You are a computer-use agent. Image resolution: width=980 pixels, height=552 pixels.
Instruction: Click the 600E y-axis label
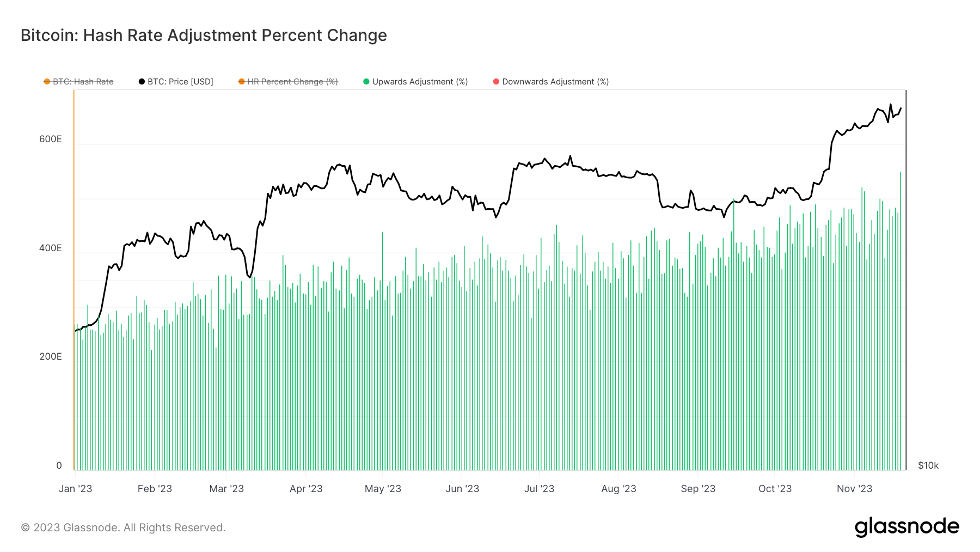click(51, 139)
